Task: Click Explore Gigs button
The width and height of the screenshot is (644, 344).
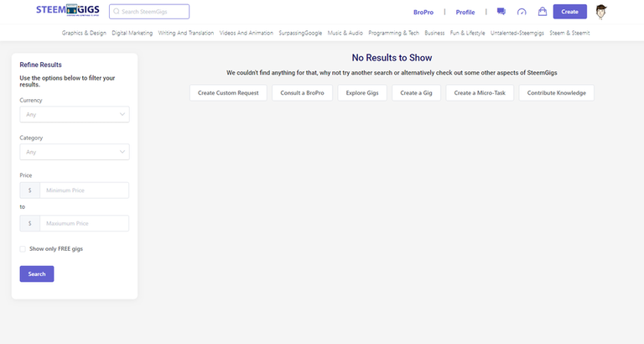Action: (x=362, y=93)
